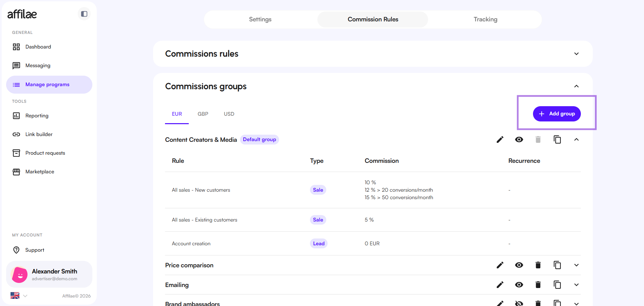Delete the Brand ambassadors group
Image resolution: width=644 pixels, height=306 pixels.
pyautogui.click(x=538, y=303)
